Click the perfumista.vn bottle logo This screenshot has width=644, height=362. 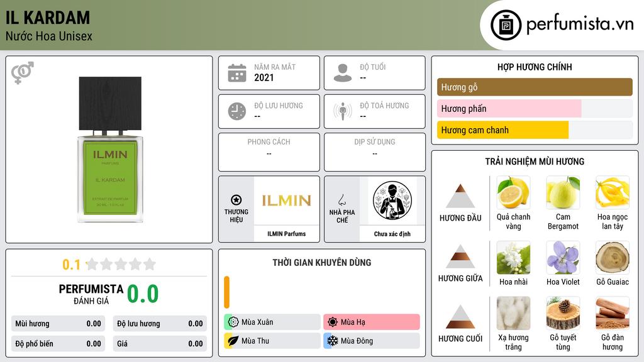(506, 25)
